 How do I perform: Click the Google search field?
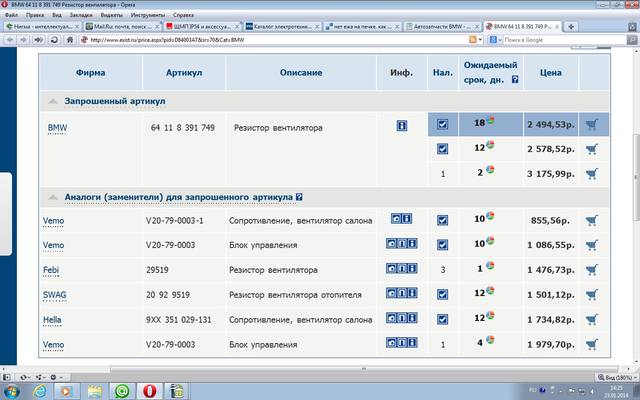[563, 40]
